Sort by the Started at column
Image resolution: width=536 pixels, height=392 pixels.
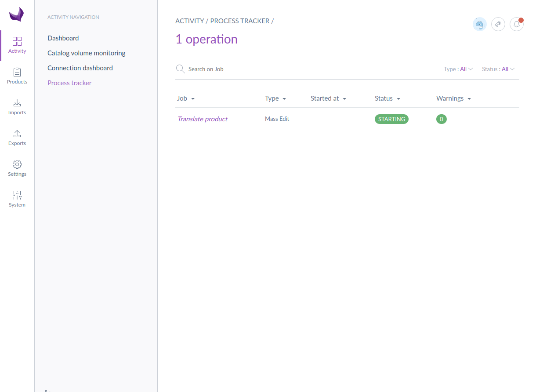(328, 98)
